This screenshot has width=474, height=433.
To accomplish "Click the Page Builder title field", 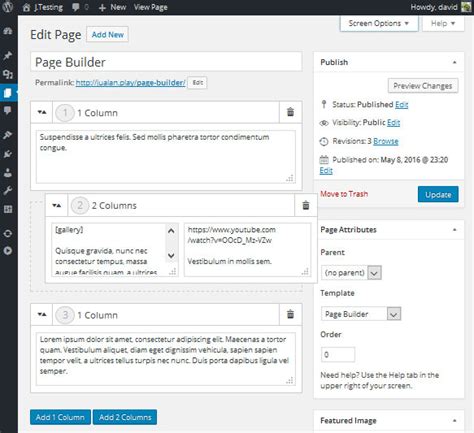I will click(x=166, y=62).
